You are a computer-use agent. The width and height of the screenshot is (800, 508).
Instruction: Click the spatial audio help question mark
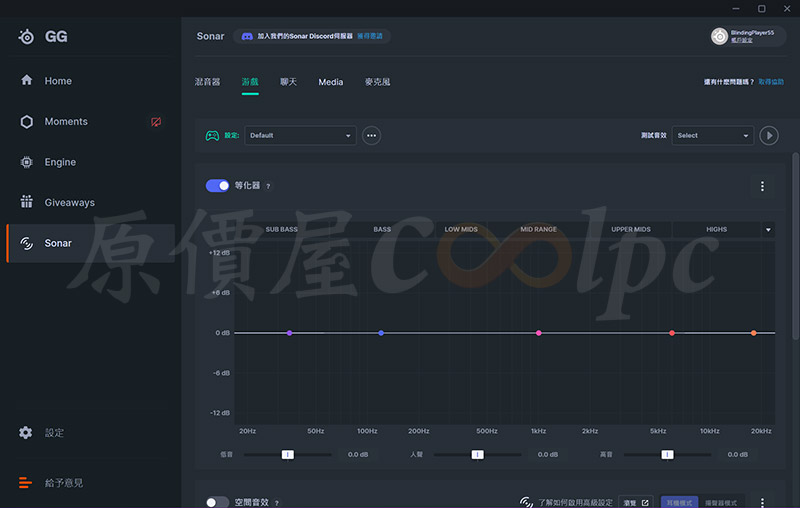(x=277, y=503)
